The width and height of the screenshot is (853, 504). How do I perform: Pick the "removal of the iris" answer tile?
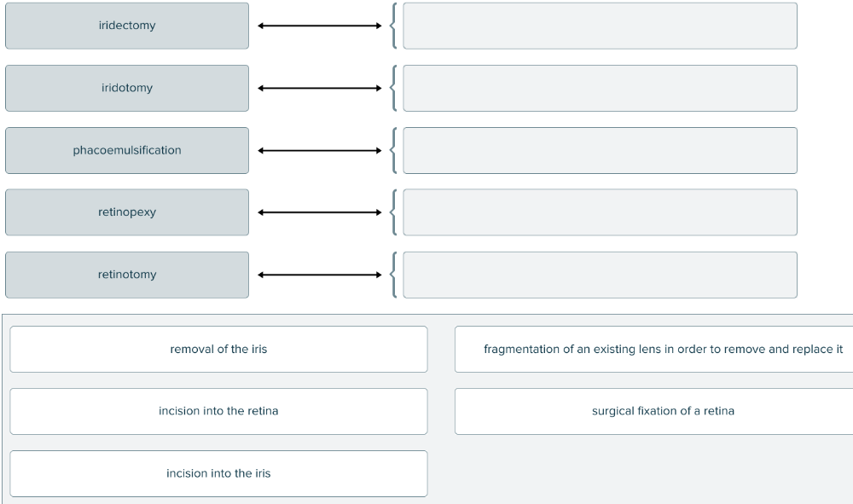coord(218,349)
